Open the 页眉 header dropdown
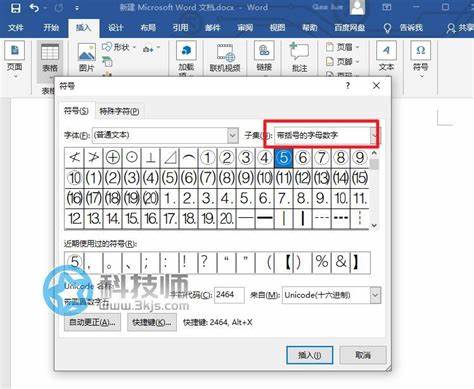474x389 pixels. 342,47
